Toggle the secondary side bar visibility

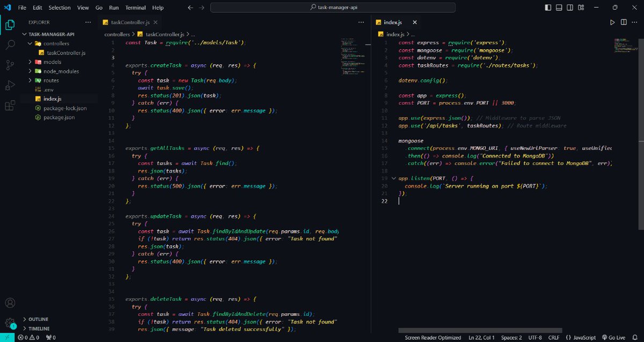click(x=569, y=8)
